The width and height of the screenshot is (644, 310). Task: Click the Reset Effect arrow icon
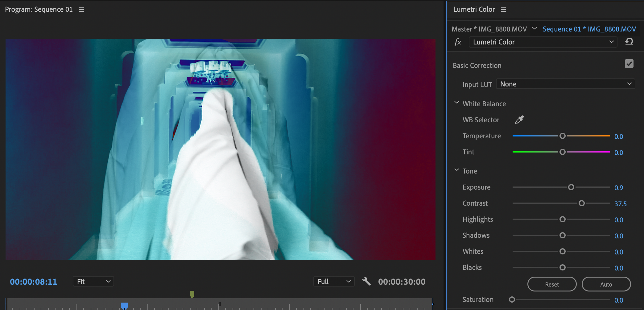coord(629,42)
